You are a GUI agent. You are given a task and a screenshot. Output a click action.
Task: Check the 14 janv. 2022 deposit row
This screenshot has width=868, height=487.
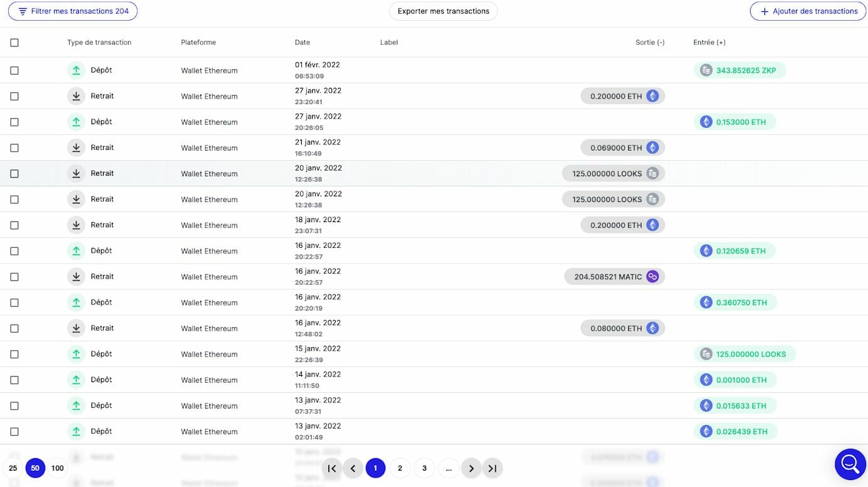point(14,380)
